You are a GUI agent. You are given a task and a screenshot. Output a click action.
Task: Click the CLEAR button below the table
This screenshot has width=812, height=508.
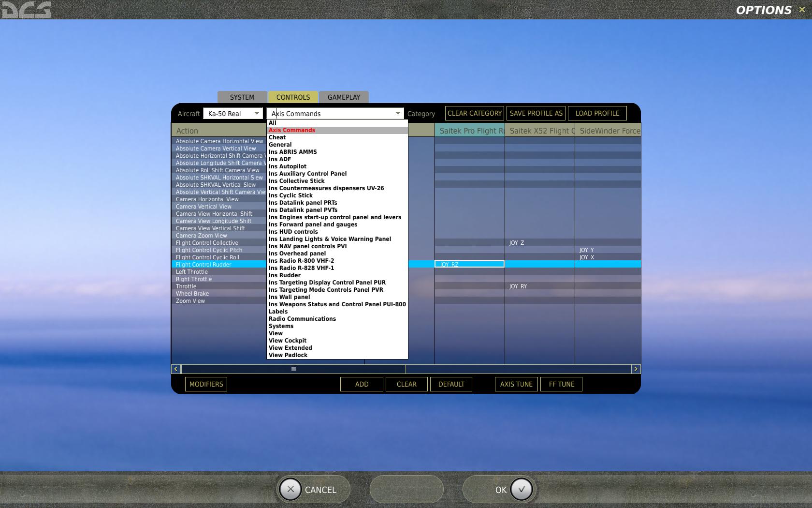pyautogui.click(x=406, y=384)
